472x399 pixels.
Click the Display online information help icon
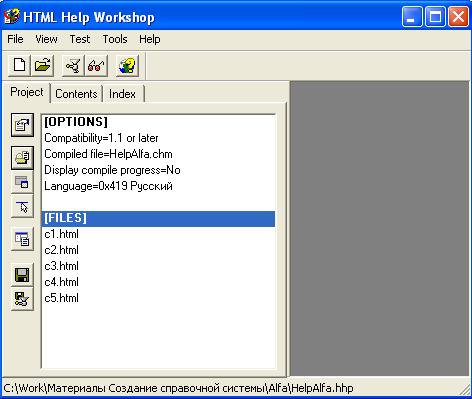(128, 65)
